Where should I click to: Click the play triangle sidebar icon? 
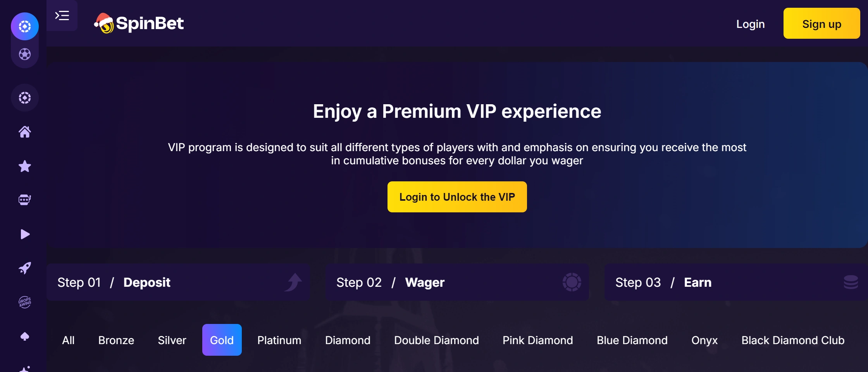click(25, 234)
